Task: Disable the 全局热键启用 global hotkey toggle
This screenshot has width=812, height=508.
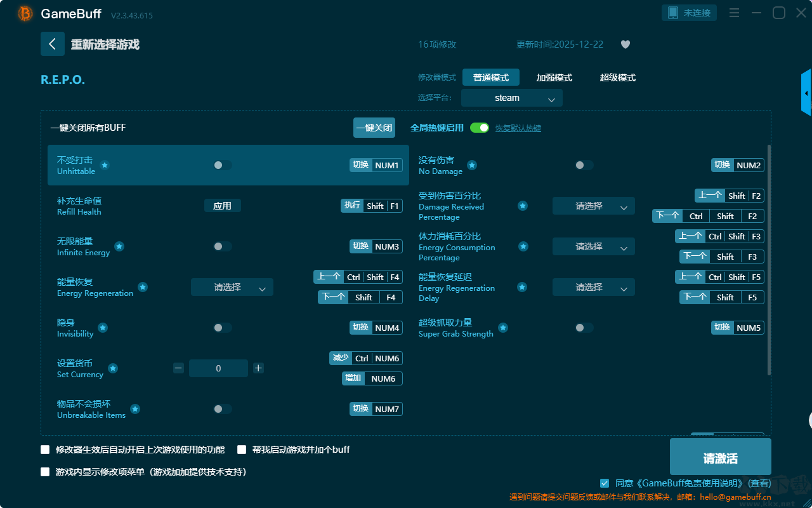Action: [x=480, y=128]
